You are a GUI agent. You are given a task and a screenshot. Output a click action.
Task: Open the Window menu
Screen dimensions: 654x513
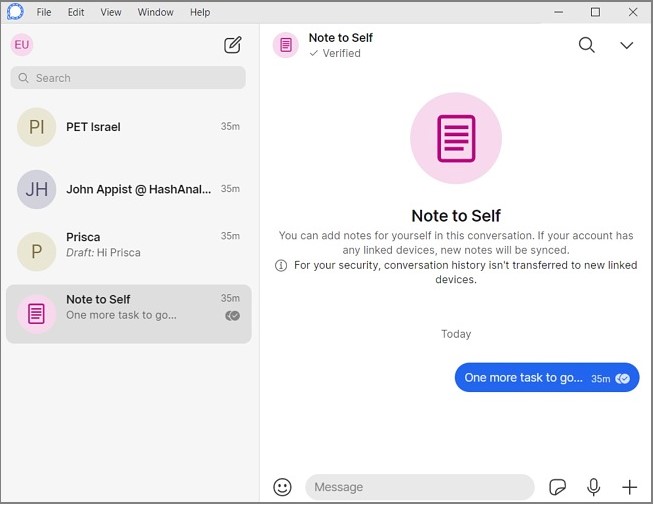click(x=155, y=12)
